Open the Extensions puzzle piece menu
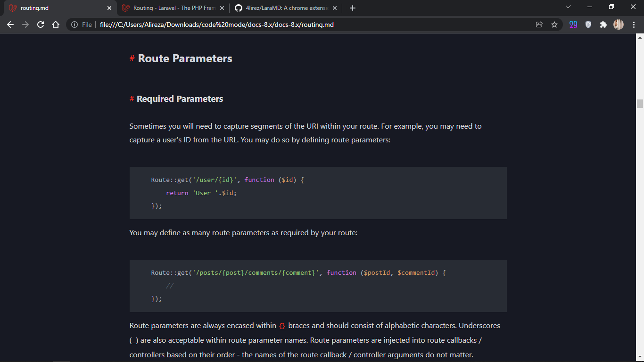The height and width of the screenshot is (362, 644). pyautogui.click(x=603, y=25)
